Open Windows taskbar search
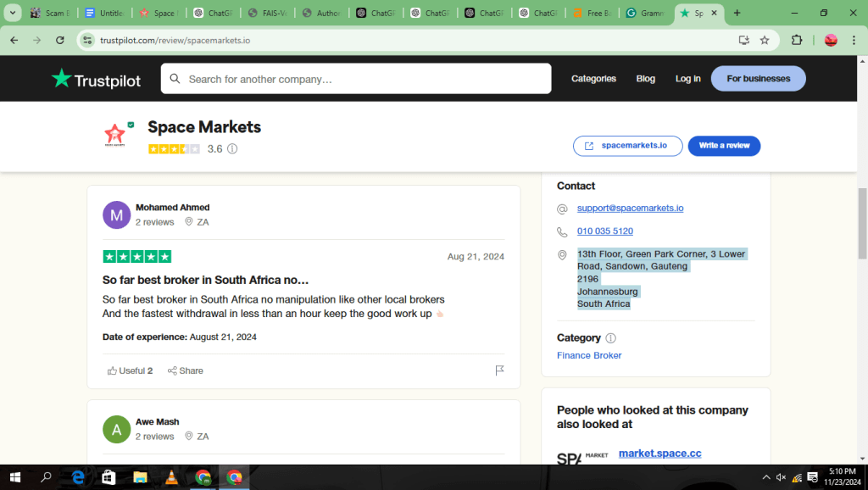The width and height of the screenshot is (868, 490). 47,477
